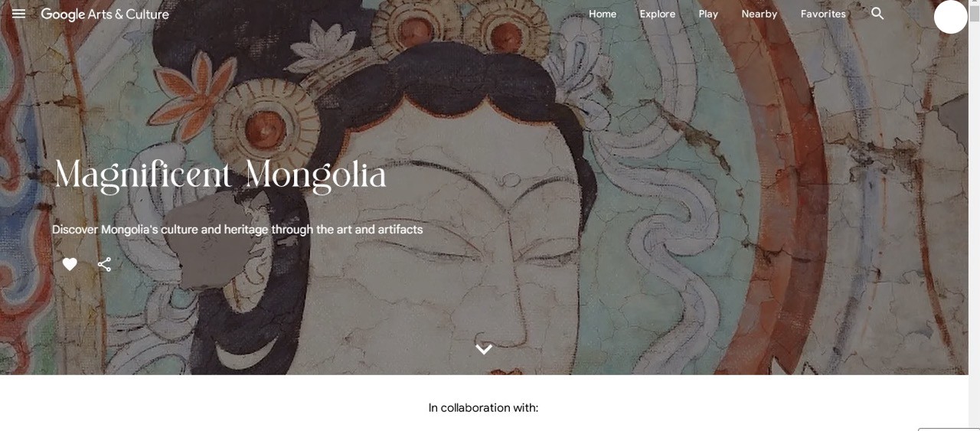
Task: Select Play in the top navigation
Action: (x=708, y=14)
